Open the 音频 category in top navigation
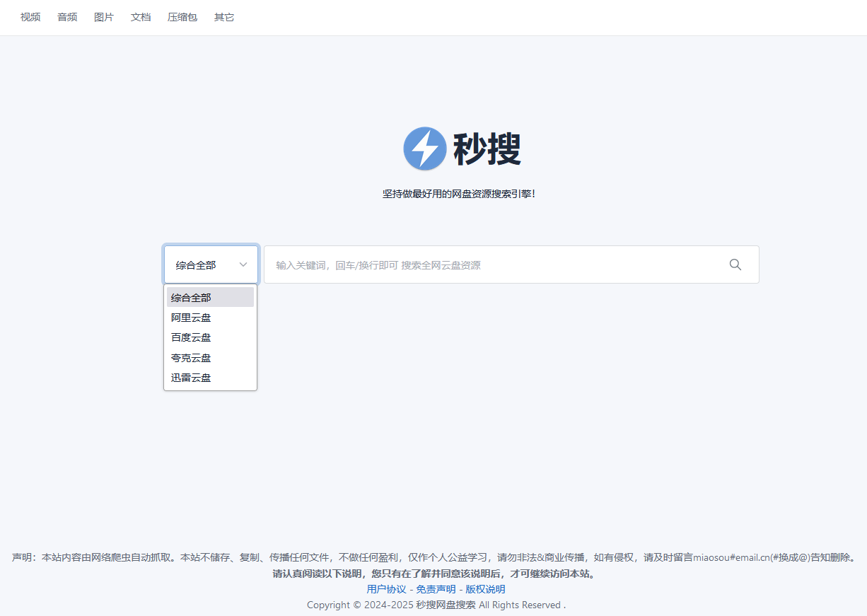The image size is (867, 616). 67,17
